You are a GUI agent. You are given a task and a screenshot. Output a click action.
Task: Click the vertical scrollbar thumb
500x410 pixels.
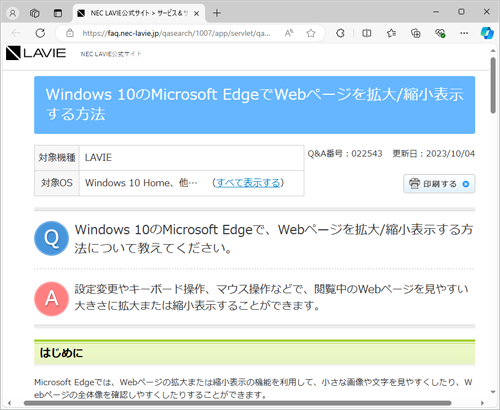coord(493,85)
